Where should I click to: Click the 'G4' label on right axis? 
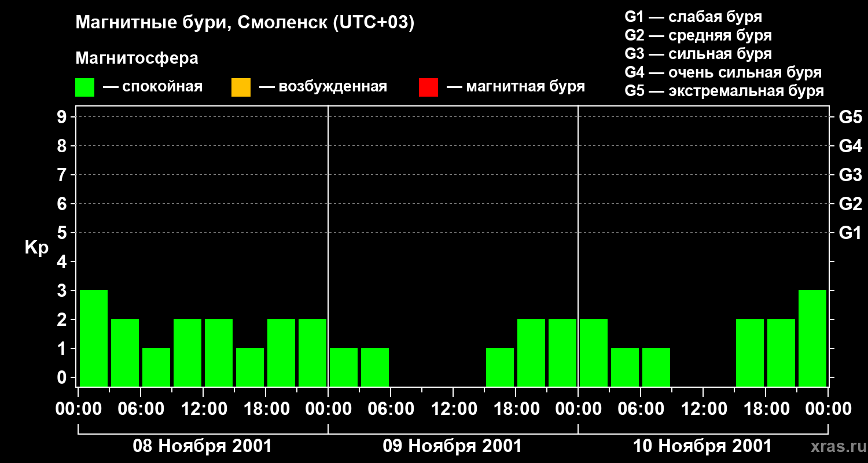tap(850, 146)
